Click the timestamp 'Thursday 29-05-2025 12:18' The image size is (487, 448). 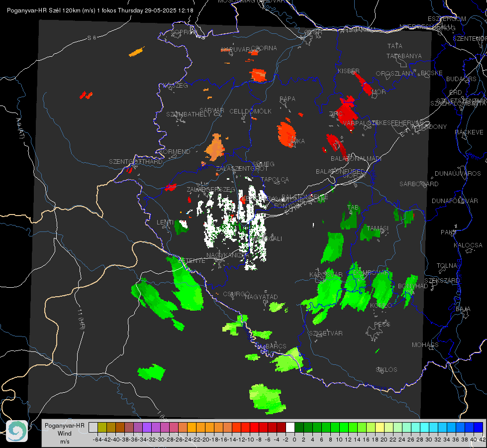click(x=156, y=10)
